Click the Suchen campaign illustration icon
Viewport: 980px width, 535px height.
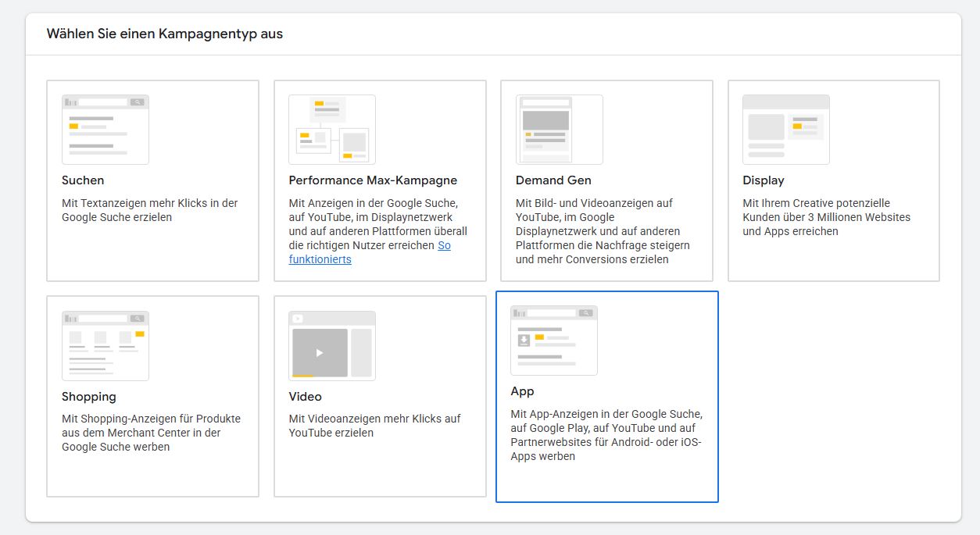pos(106,130)
